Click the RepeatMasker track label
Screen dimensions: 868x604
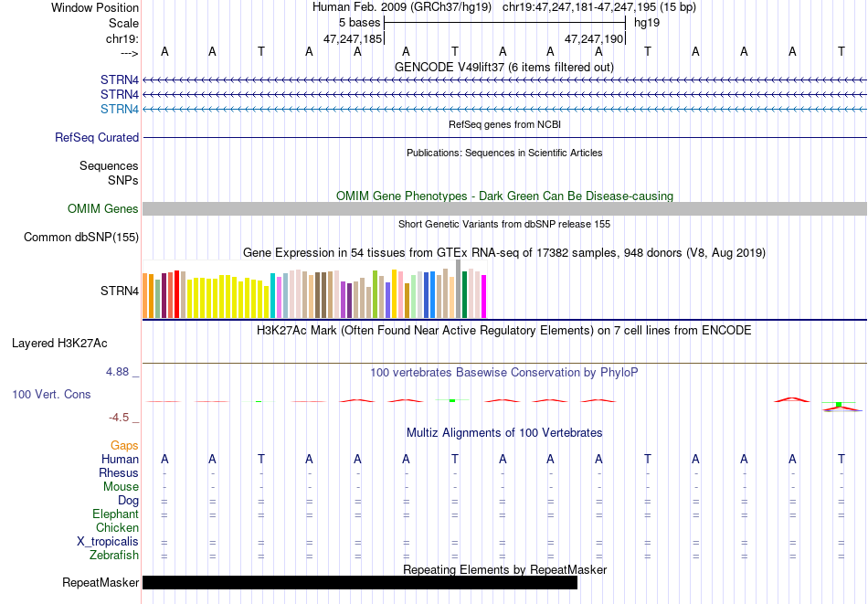pos(101,582)
